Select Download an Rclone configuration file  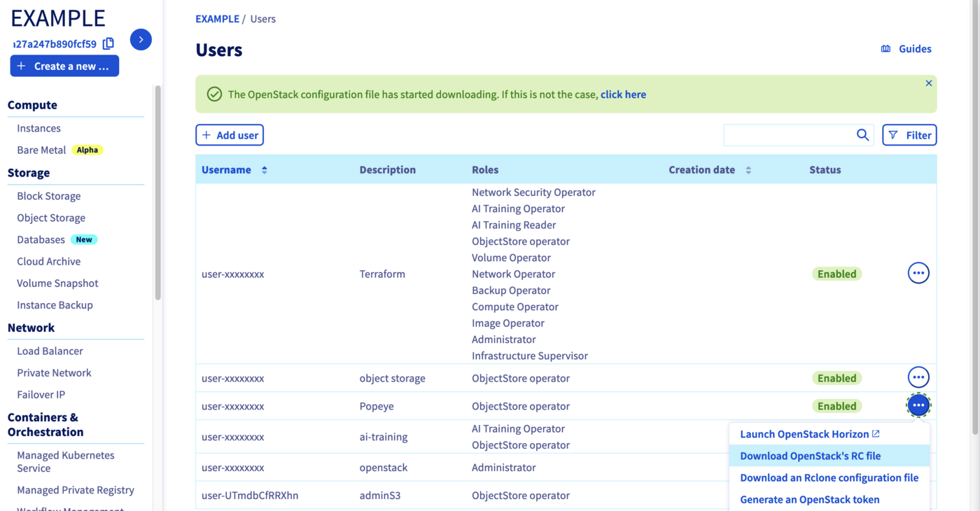click(x=829, y=477)
